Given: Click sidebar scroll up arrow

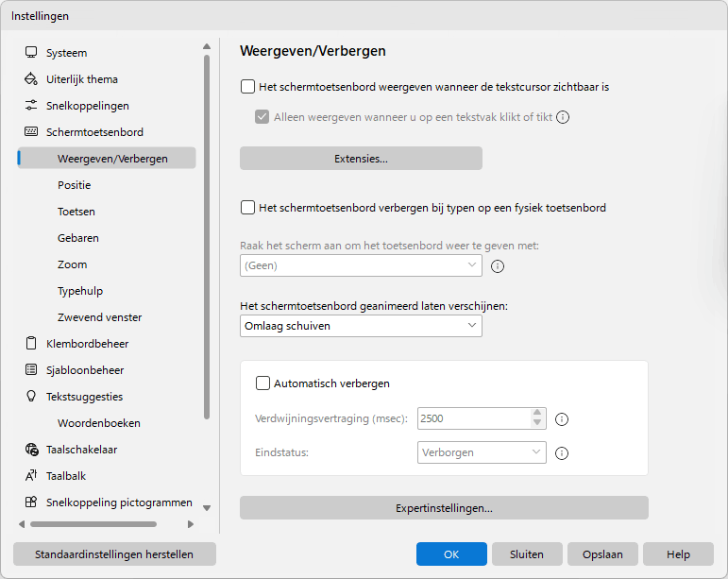Looking at the screenshot, I should 207,46.
